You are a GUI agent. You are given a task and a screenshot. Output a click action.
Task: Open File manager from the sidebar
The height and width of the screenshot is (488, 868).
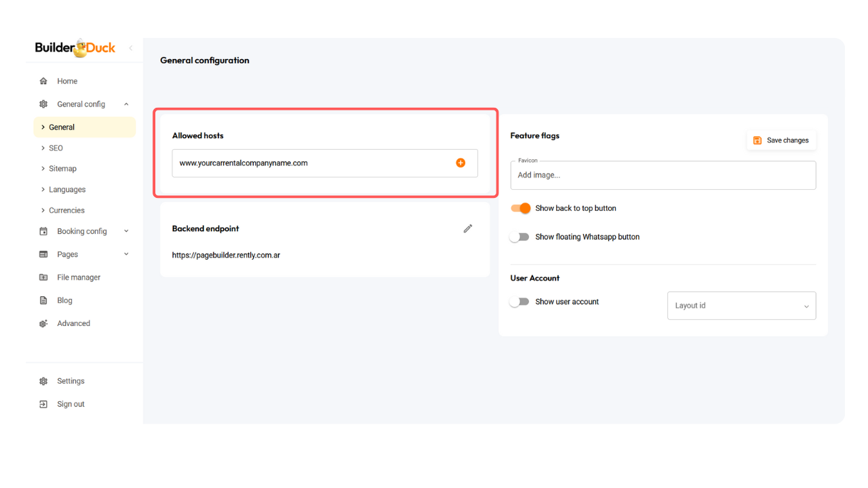[x=78, y=277]
